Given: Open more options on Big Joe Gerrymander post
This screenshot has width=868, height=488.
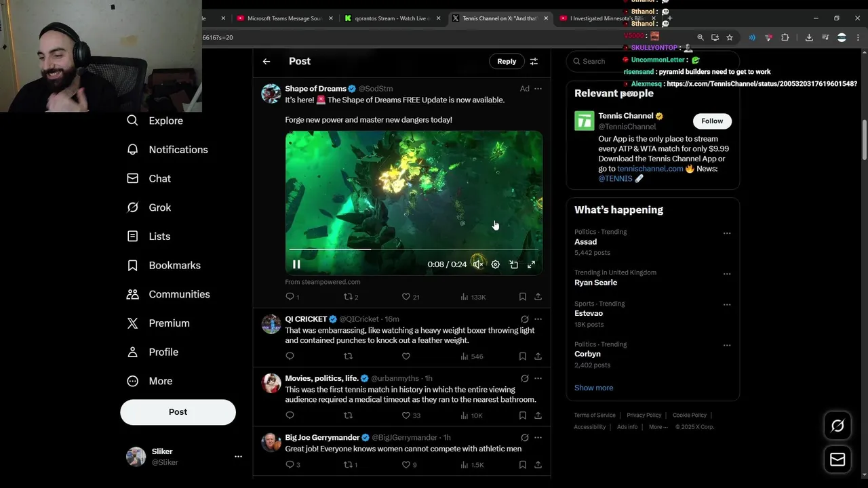Looking at the screenshot, I should (x=538, y=438).
